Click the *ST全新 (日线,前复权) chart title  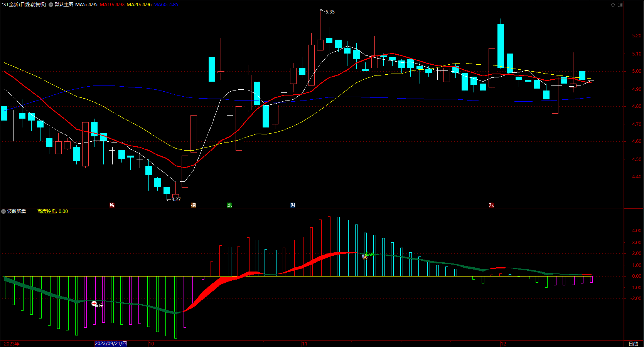(x=24, y=5)
